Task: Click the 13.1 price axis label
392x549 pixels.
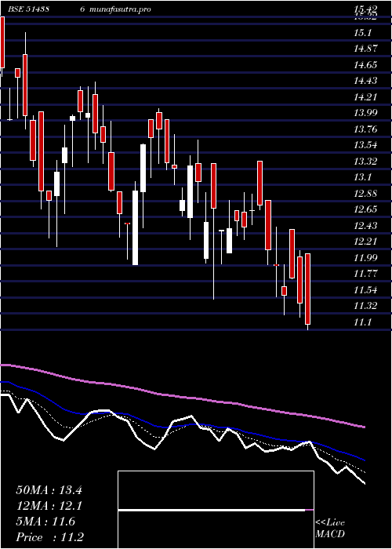Action: point(362,177)
